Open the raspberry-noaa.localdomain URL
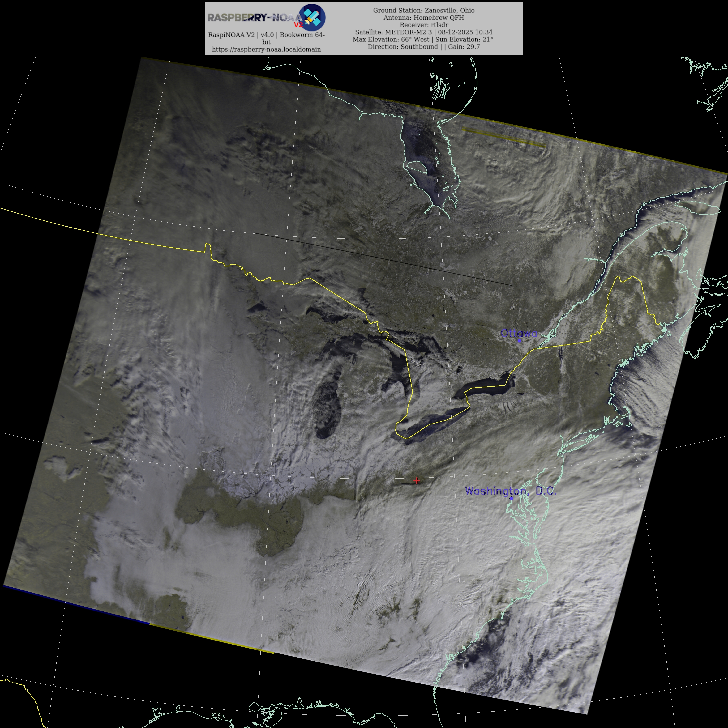The width and height of the screenshot is (728, 728). tap(266, 49)
